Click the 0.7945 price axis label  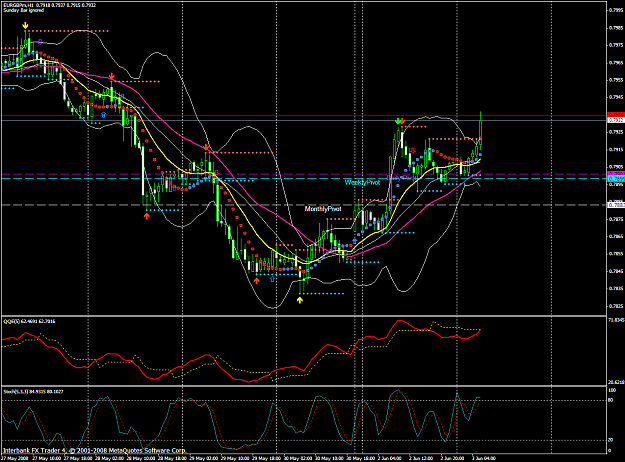(616, 97)
